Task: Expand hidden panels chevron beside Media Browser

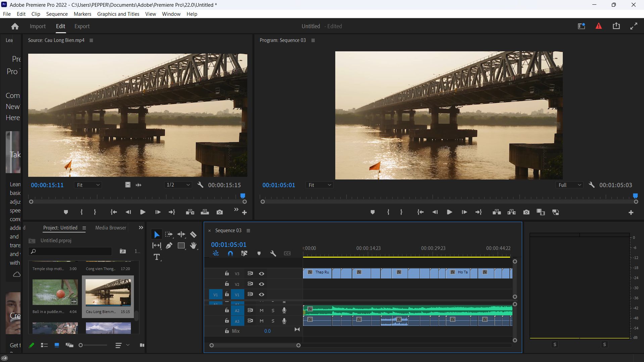Action: tap(141, 227)
